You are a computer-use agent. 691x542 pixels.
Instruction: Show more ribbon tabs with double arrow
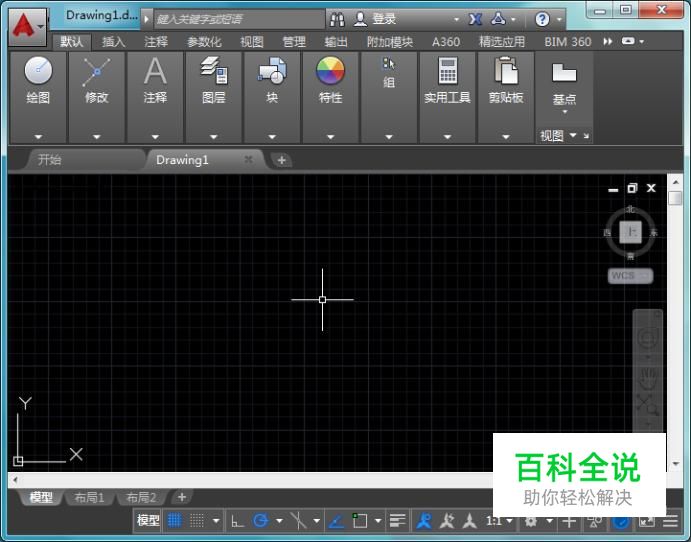pos(608,41)
